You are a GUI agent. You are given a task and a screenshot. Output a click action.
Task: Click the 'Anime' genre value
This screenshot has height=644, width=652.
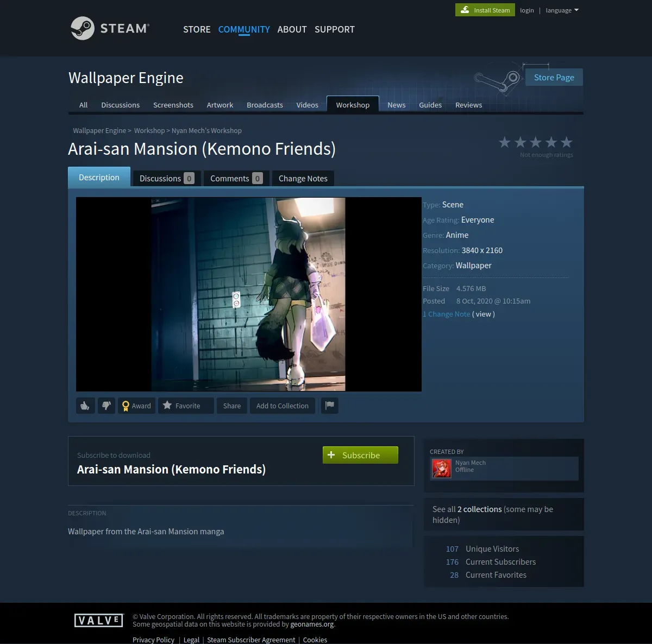(x=457, y=235)
